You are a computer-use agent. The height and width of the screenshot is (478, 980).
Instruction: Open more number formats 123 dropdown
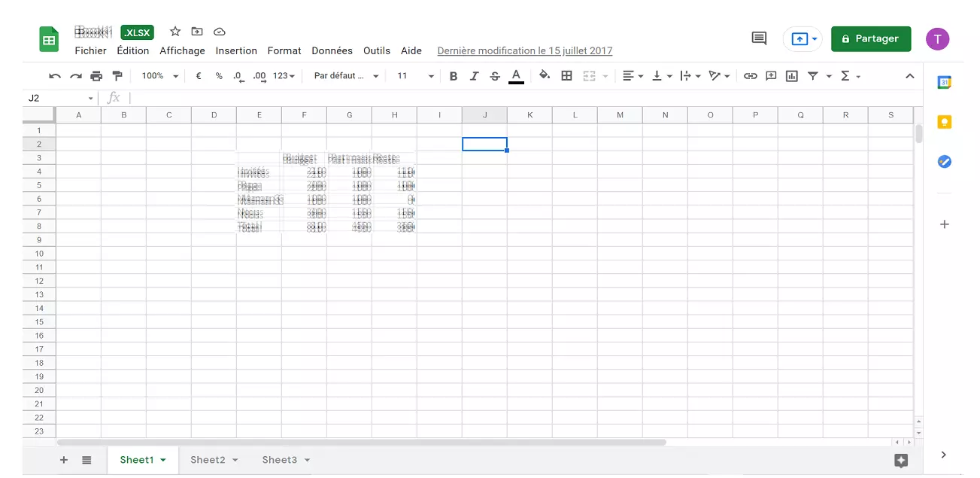[284, 76]
